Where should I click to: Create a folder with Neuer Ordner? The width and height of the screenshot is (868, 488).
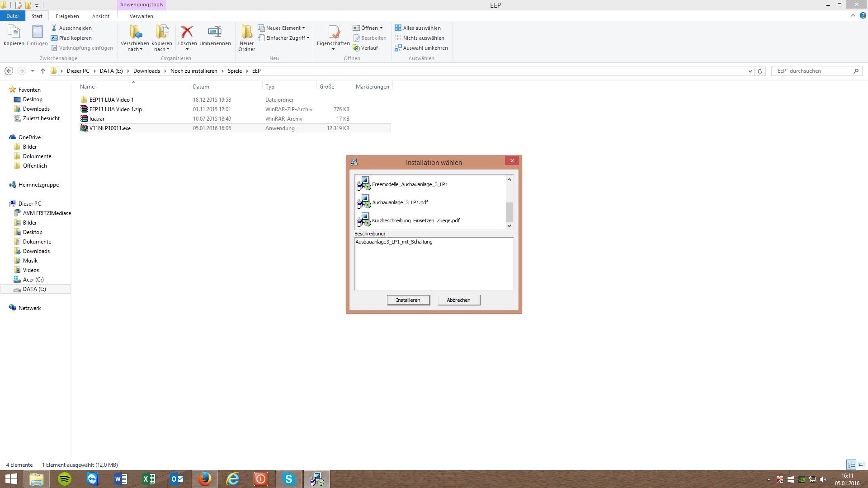tap(246, 38)
